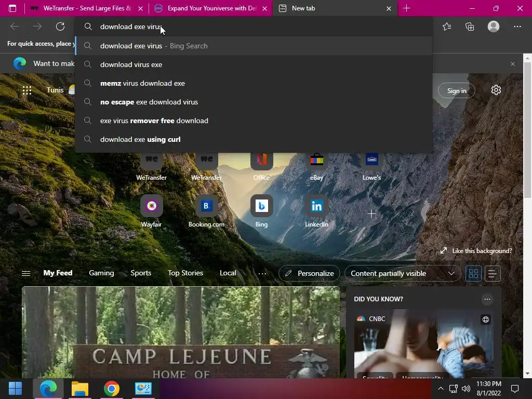This screenshot has width=532, height=399.
Task: Switch feed to list layout view
Action: 493,273
